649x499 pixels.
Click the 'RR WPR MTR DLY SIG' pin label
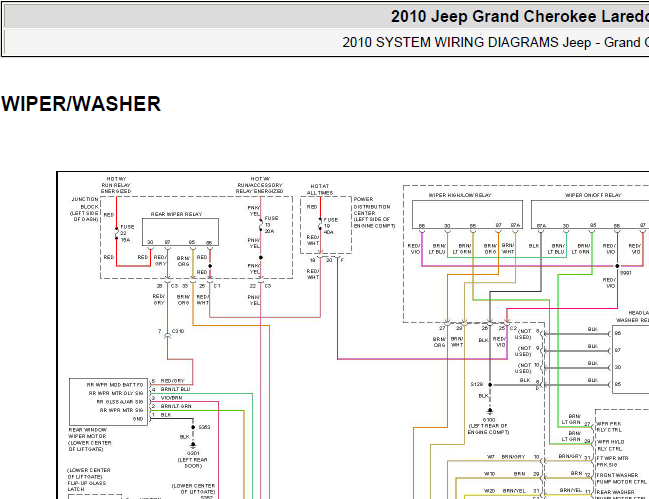[x=116, y=393]
